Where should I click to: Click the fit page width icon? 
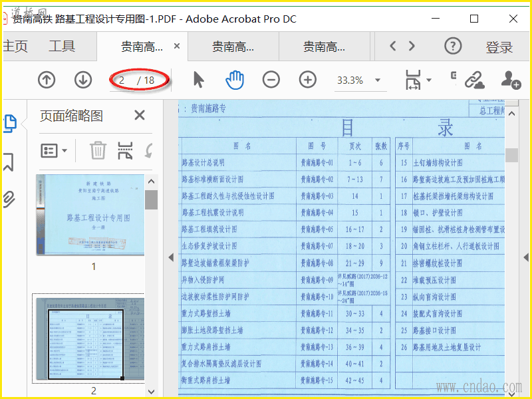pos(413,80)
